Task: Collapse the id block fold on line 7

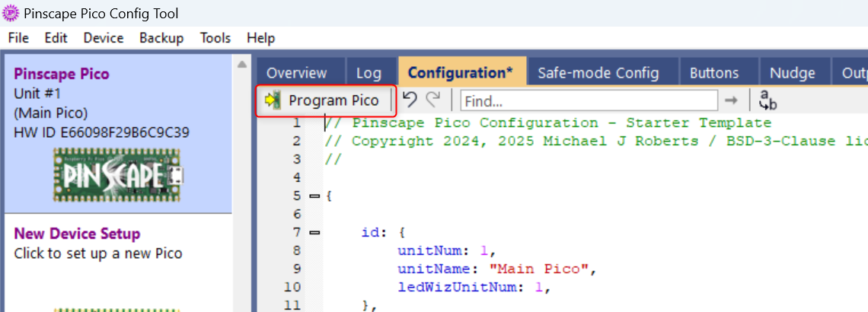Action: click(x=315, y=232)
